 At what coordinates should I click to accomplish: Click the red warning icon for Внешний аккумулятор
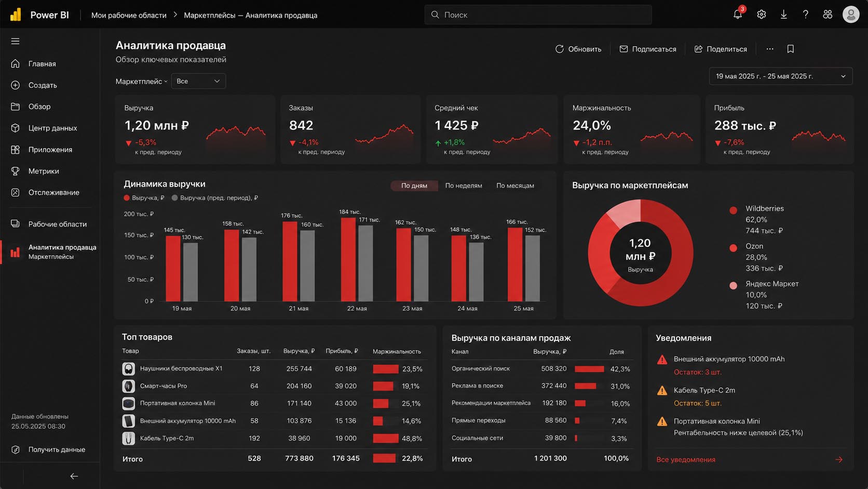point(662,360)
